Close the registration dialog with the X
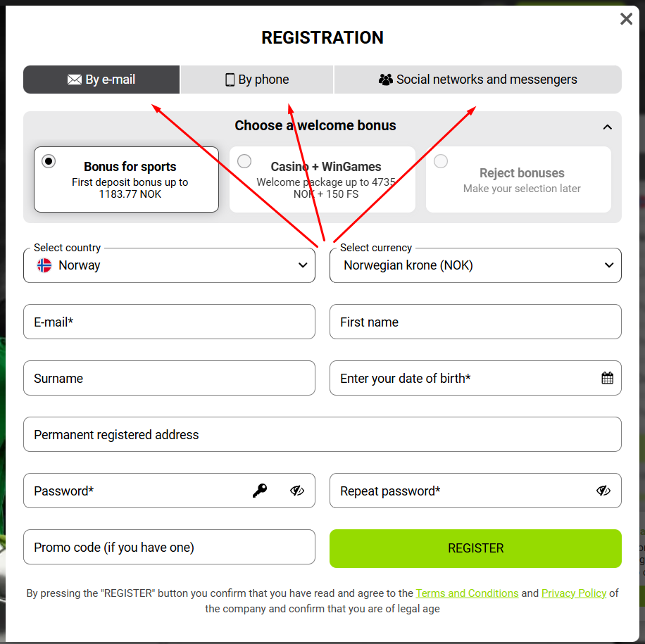 coord(626,19)
